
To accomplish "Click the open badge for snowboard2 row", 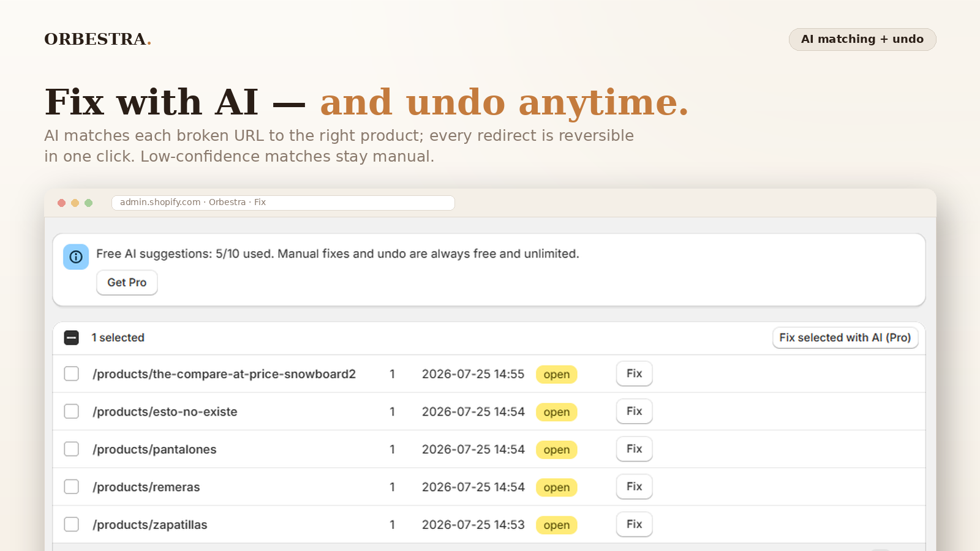I will coord(557,374).
